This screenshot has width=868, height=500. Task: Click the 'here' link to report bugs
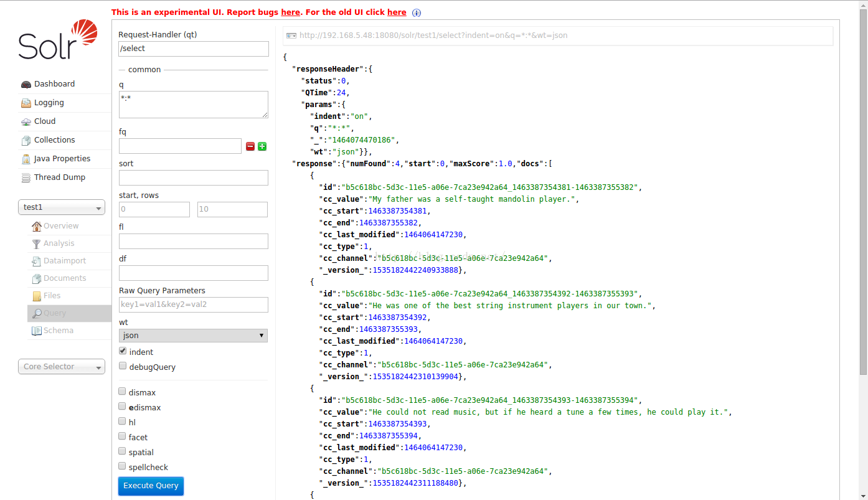[x=291, y=12]
